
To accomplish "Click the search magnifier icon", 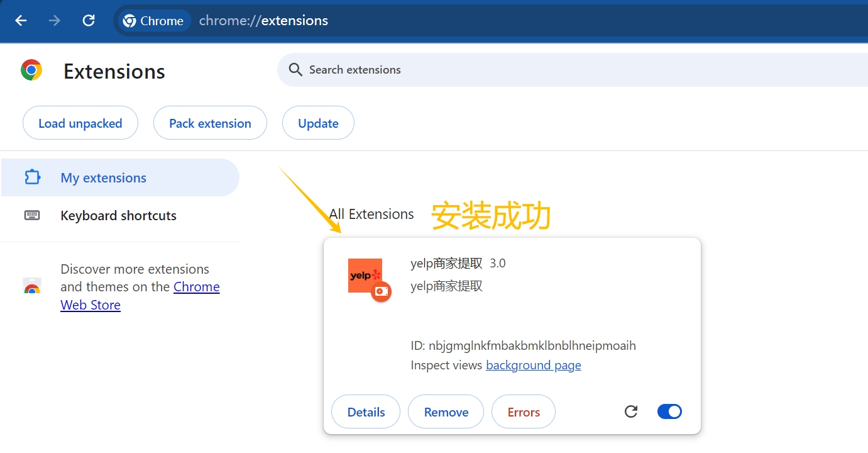I will [295, 70].
